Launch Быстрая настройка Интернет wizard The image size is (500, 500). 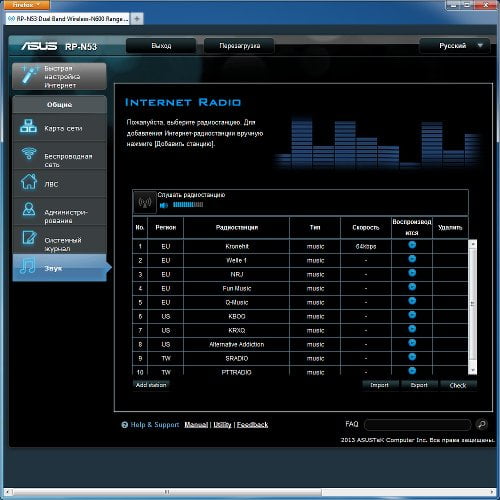pos(59,76)
